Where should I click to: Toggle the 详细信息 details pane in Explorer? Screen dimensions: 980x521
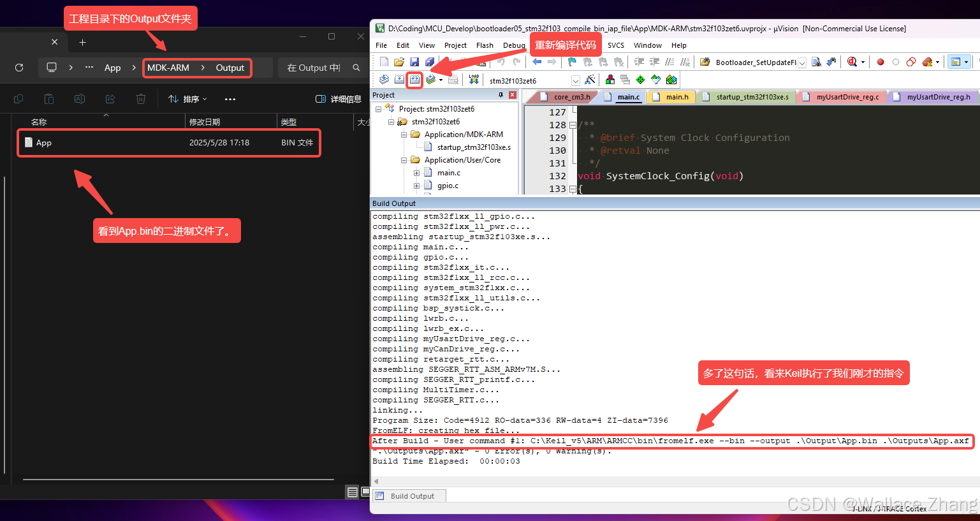click(339, 99)
